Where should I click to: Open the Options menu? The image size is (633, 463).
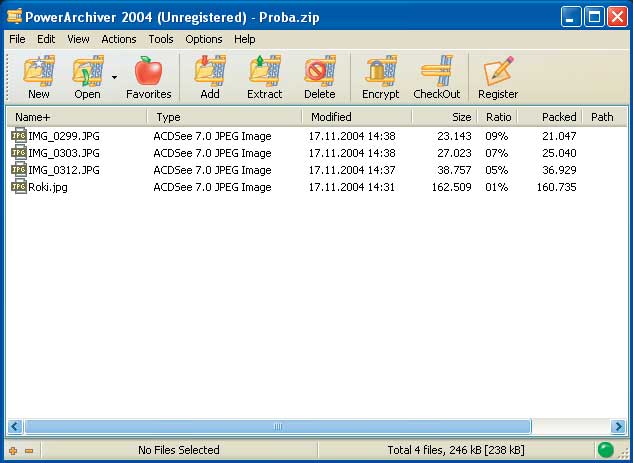204,39
